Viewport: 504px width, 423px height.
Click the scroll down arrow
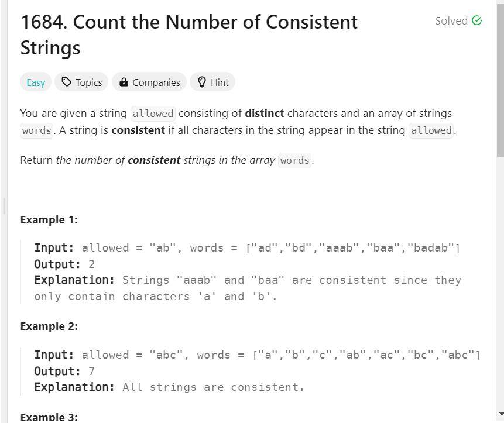tap(501, 414)
